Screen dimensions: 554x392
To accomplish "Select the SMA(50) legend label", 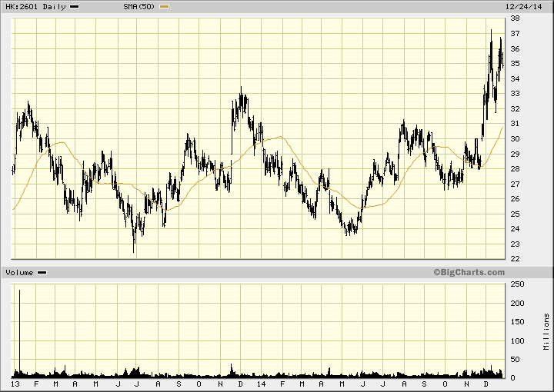I will point(139,7).
